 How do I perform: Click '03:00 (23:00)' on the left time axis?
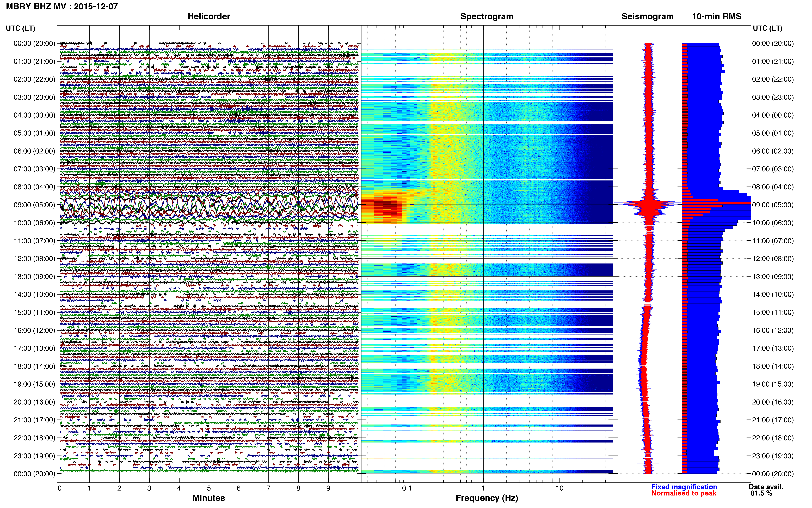pyautogui.click(x=34, y=97)
